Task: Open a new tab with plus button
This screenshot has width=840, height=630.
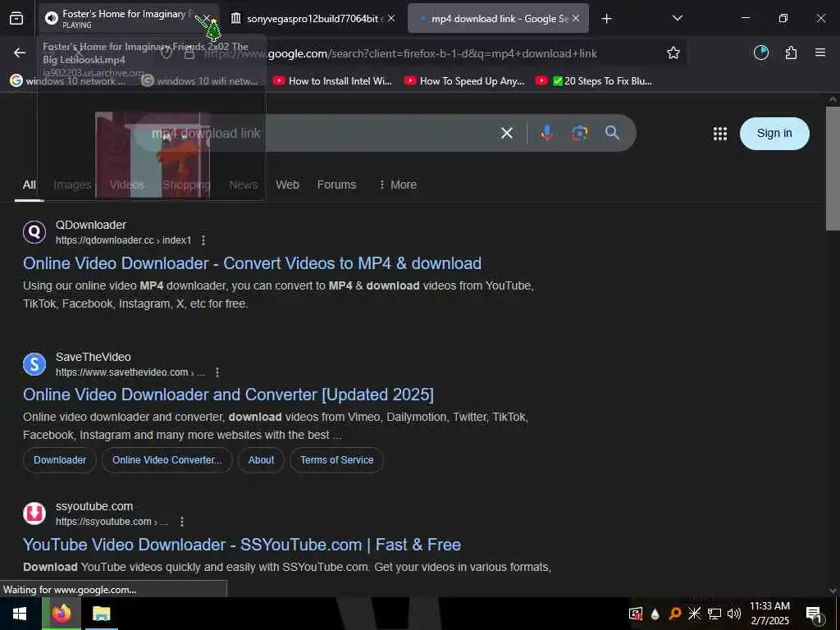Action: 606,19
